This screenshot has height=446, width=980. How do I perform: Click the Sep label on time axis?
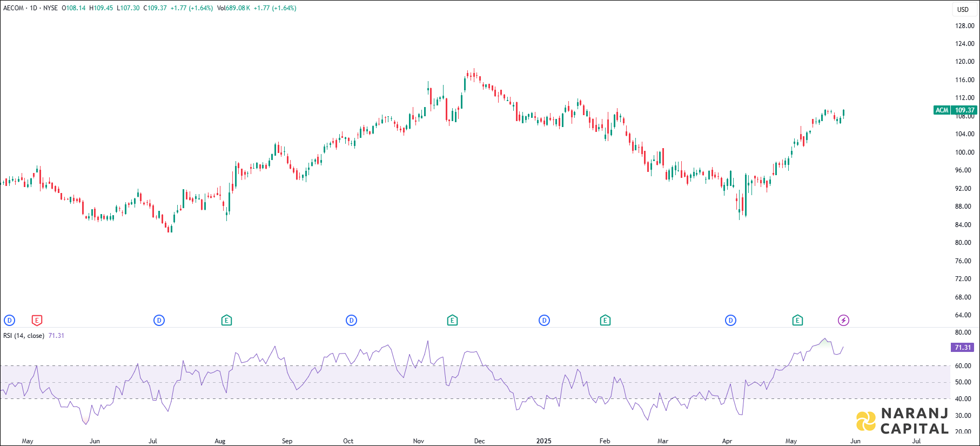point(287,441)
